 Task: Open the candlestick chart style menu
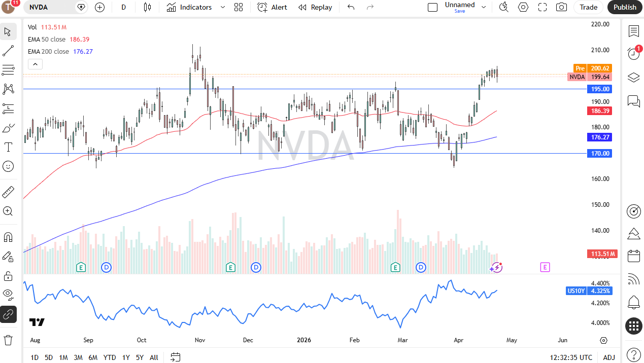(147, 7)
